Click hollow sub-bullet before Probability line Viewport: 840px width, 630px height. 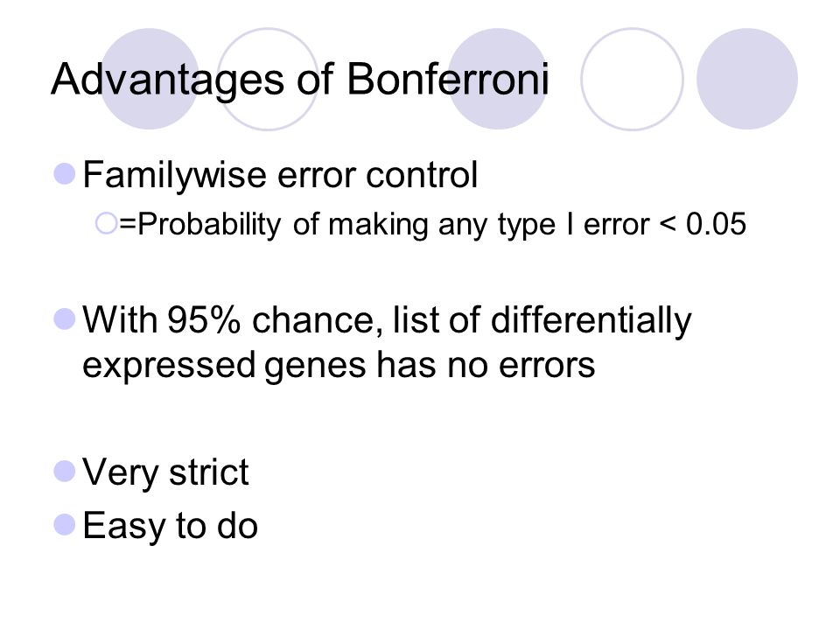106,223
